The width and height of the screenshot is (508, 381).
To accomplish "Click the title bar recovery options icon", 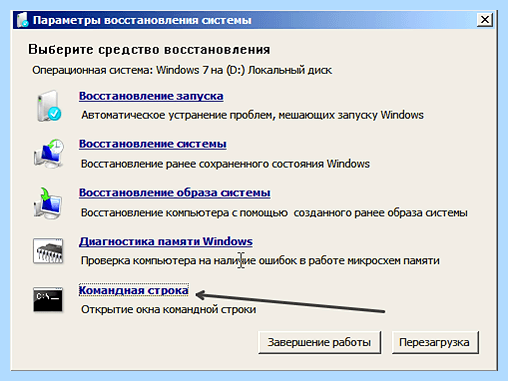I will 23,20.
